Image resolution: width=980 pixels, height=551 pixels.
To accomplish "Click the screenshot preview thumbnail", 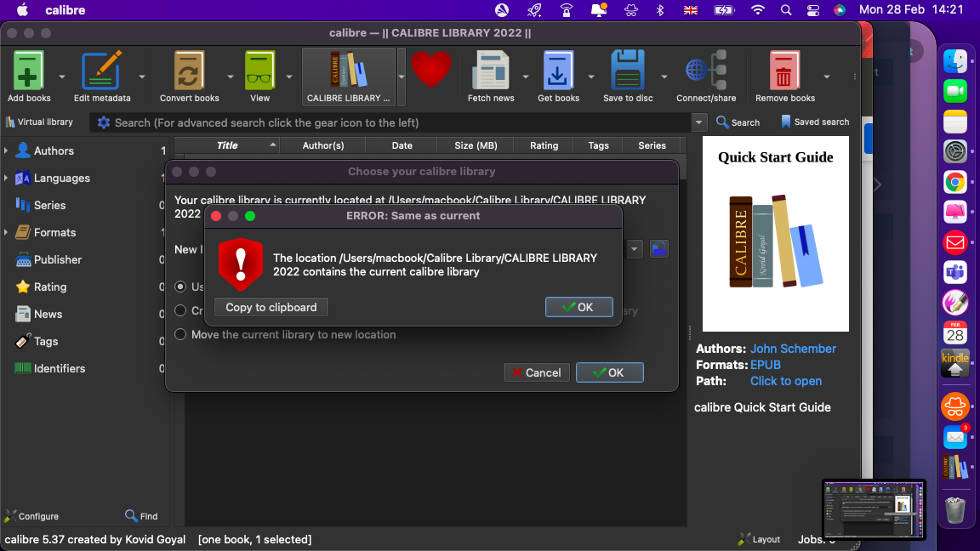I will 874,509.
